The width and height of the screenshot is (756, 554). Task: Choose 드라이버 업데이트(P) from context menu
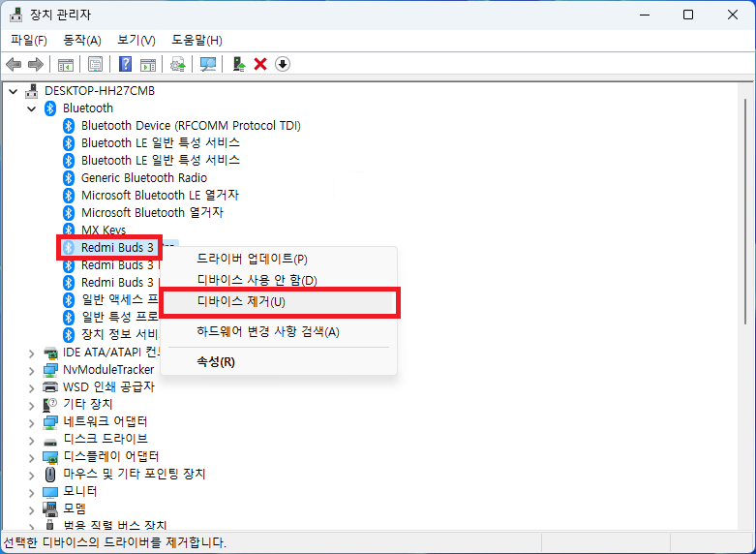(279, 260)
